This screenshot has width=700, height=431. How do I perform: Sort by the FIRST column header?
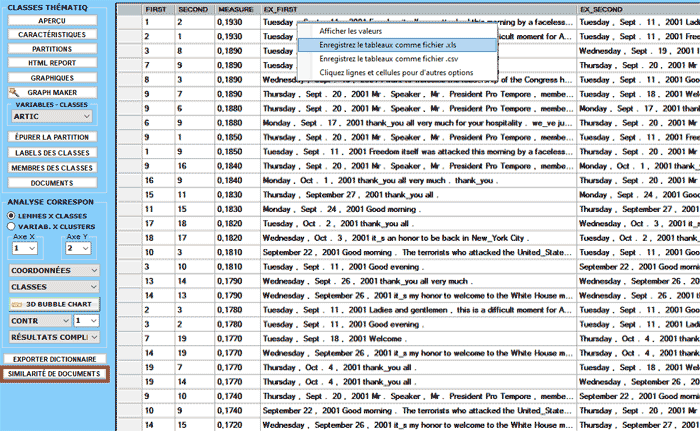pyautogui.click(x=158, y=9)
